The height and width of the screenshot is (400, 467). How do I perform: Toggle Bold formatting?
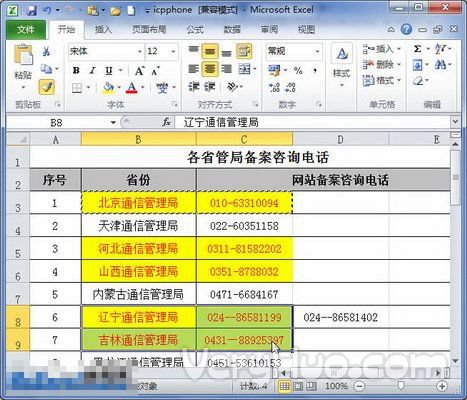point(76,70)
